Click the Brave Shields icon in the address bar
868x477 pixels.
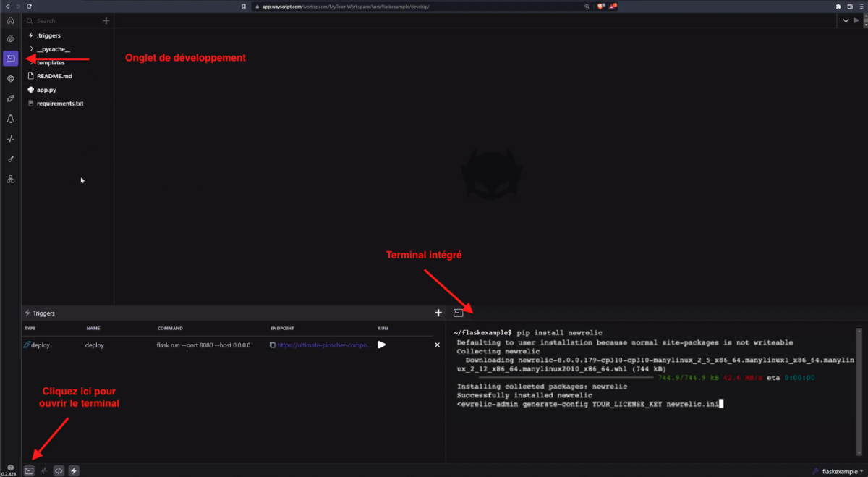point(600,6)
